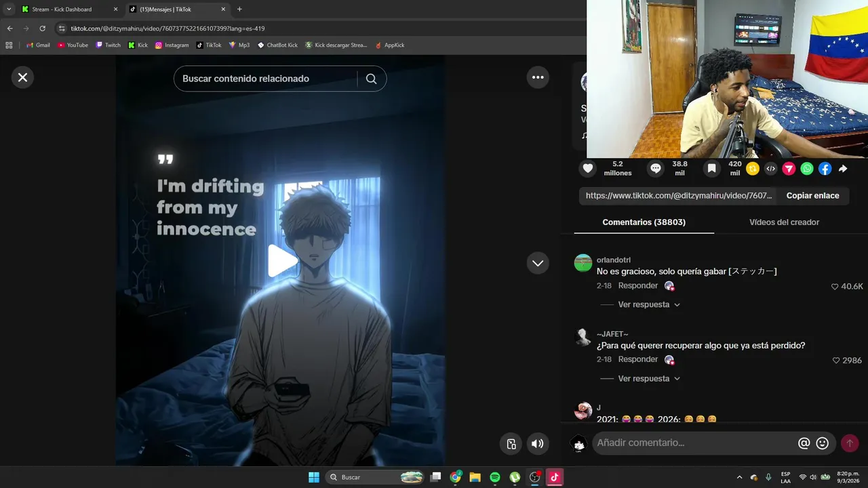Like the video with the heart icon
Screen dimensions: 868x488
point(588,169)
